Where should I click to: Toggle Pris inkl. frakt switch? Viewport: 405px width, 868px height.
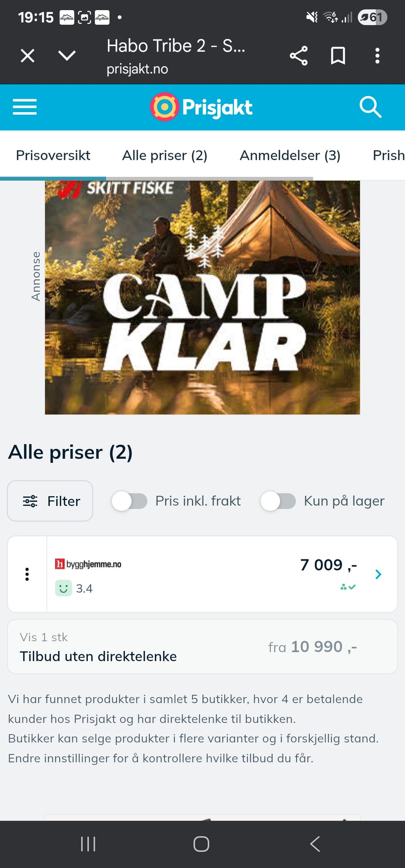click(x=129, y=501)
